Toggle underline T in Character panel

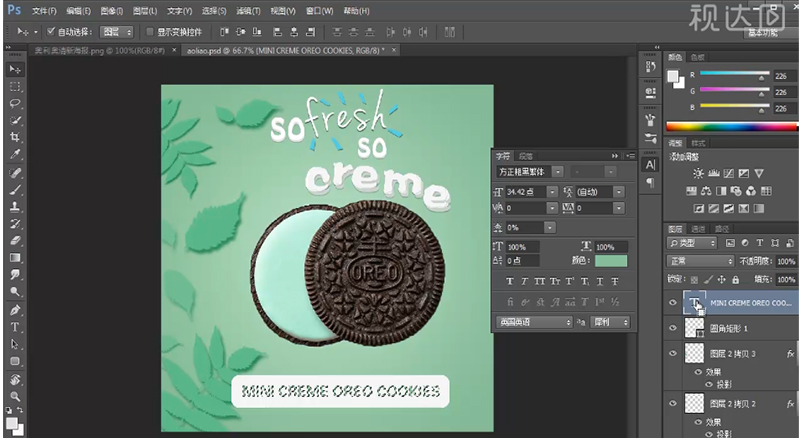[x=600, y=281]
